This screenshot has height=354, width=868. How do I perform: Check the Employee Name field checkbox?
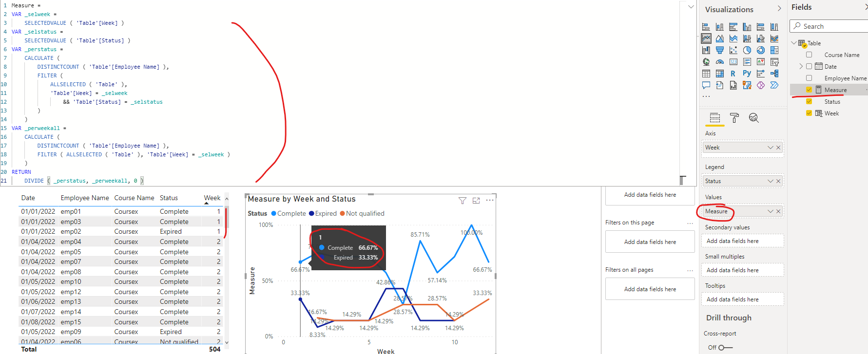[809, 78]
